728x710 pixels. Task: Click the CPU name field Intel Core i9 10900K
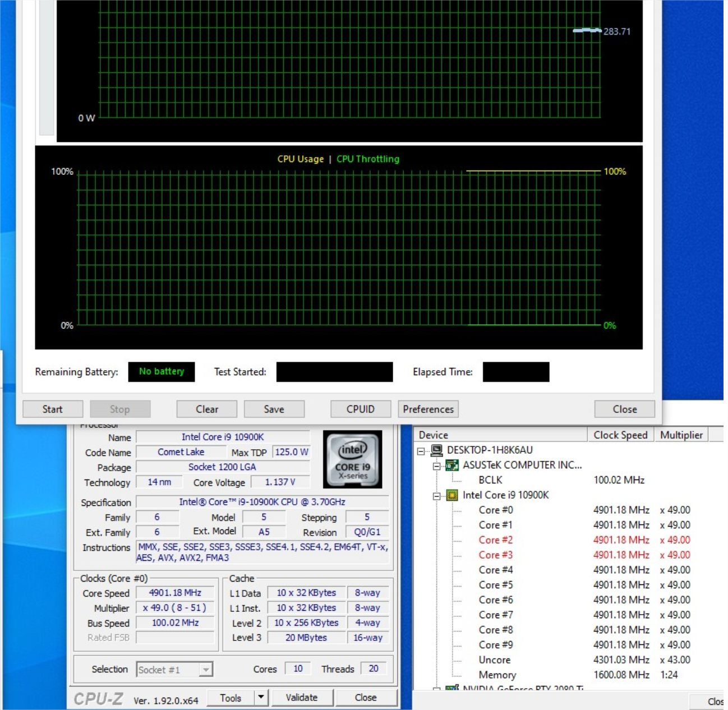[x=223, y=437]
